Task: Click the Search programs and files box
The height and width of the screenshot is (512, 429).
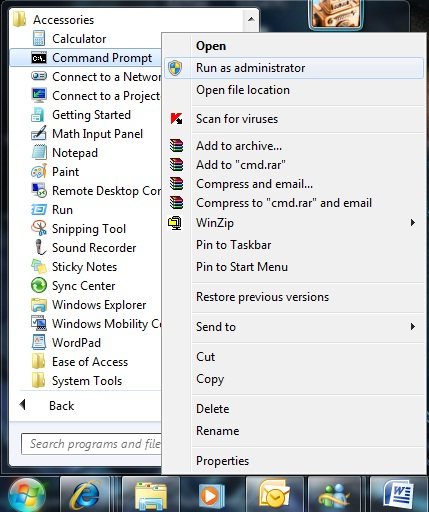Action: click(91, 444)
